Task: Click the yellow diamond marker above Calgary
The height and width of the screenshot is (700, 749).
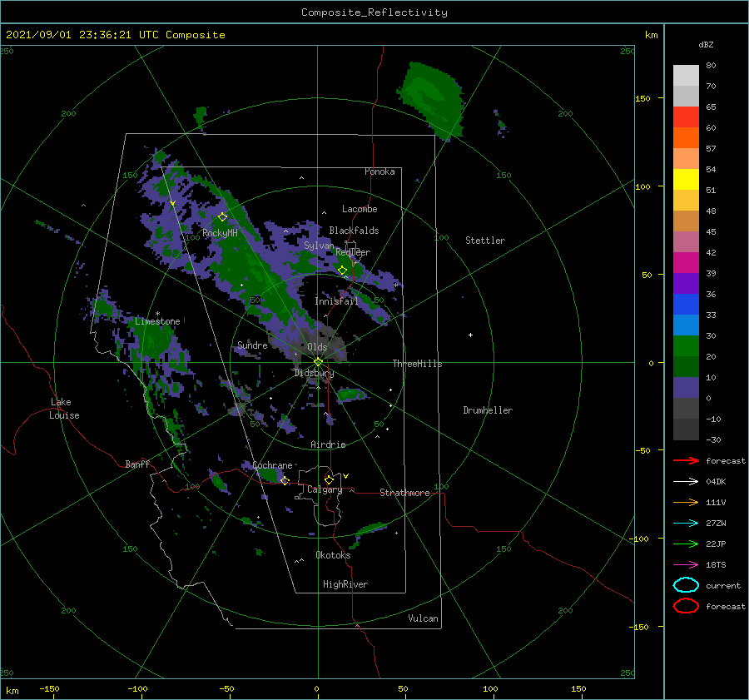Action: pyautogui.click(x=329, y=479)
